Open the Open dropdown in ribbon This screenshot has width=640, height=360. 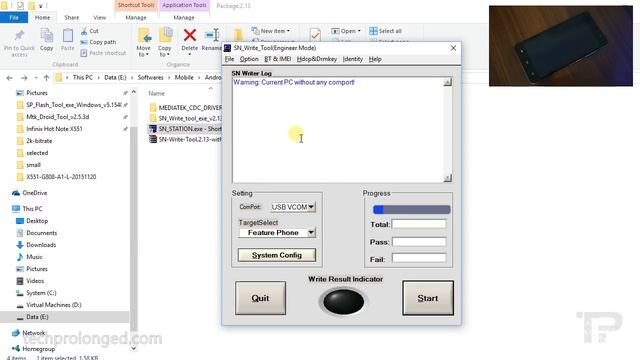(346, 31)
